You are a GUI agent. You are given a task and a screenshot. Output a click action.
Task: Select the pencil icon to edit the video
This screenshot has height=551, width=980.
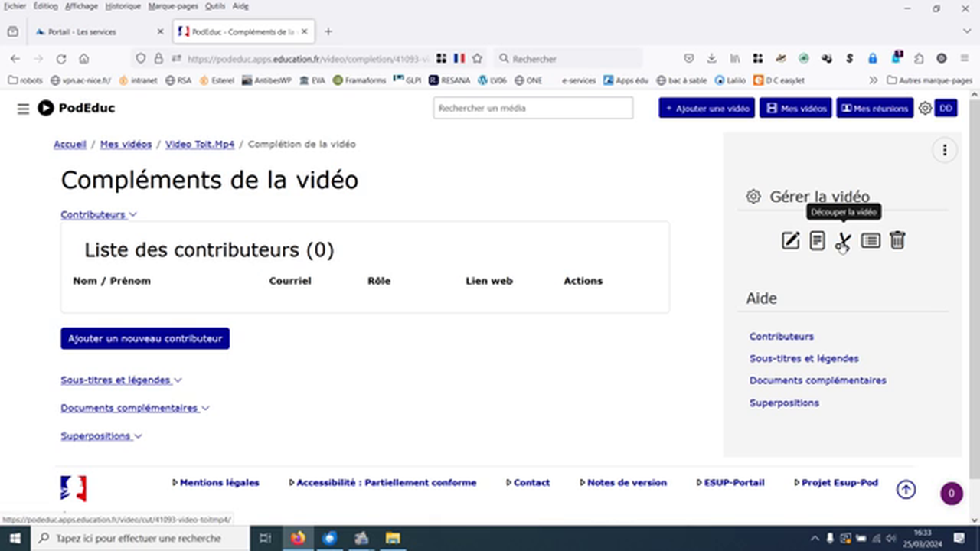pyautogui.click(x=790, y=240)
